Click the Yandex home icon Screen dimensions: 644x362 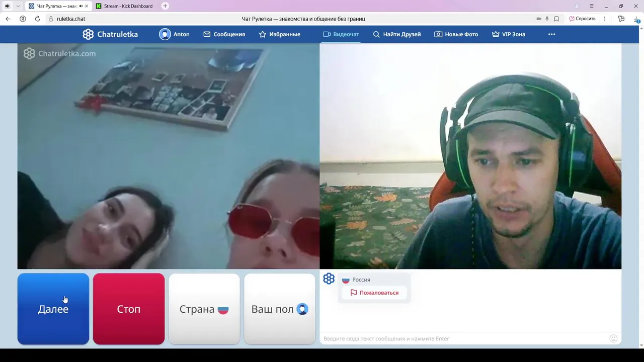pos(23,19)
